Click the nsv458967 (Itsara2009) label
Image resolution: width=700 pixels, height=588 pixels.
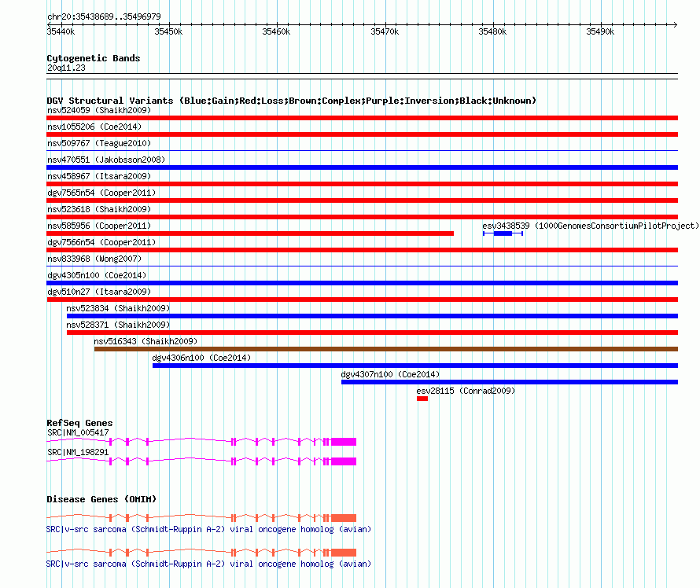coord(99,176)
